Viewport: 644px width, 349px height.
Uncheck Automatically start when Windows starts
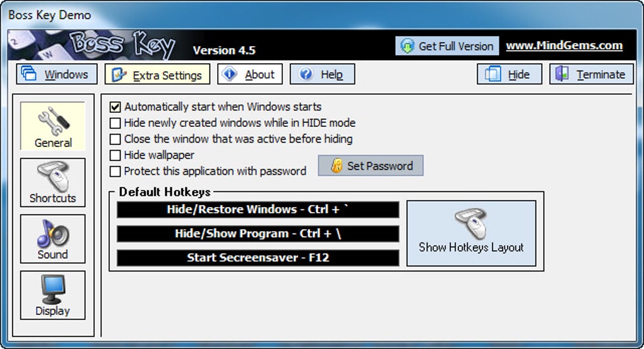pos(116,107)
